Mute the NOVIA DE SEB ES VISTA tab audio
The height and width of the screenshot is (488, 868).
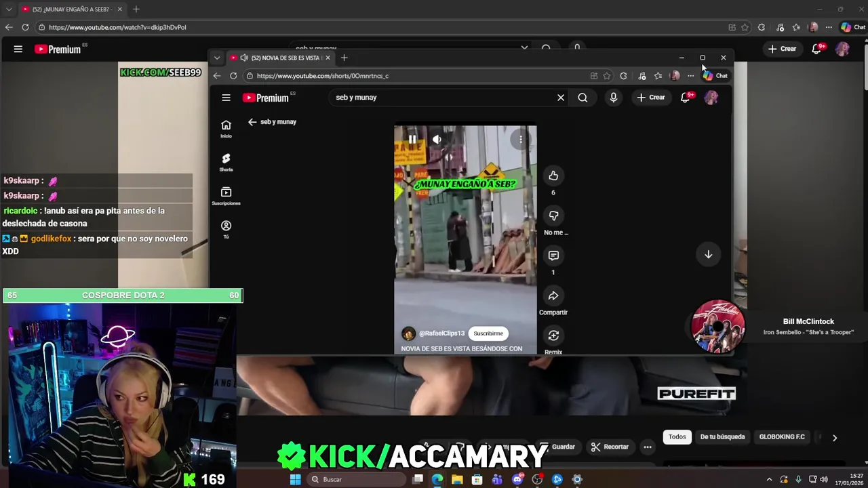(243, 58)
